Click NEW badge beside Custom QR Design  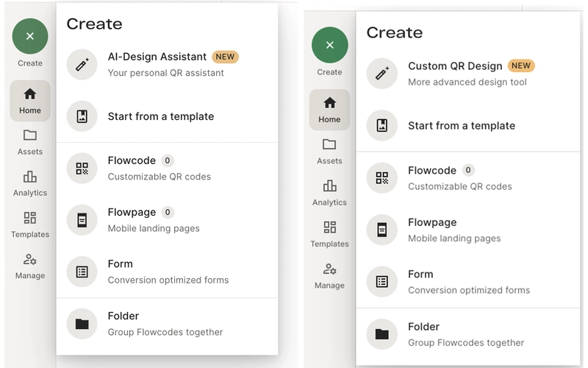pos(521,66)
